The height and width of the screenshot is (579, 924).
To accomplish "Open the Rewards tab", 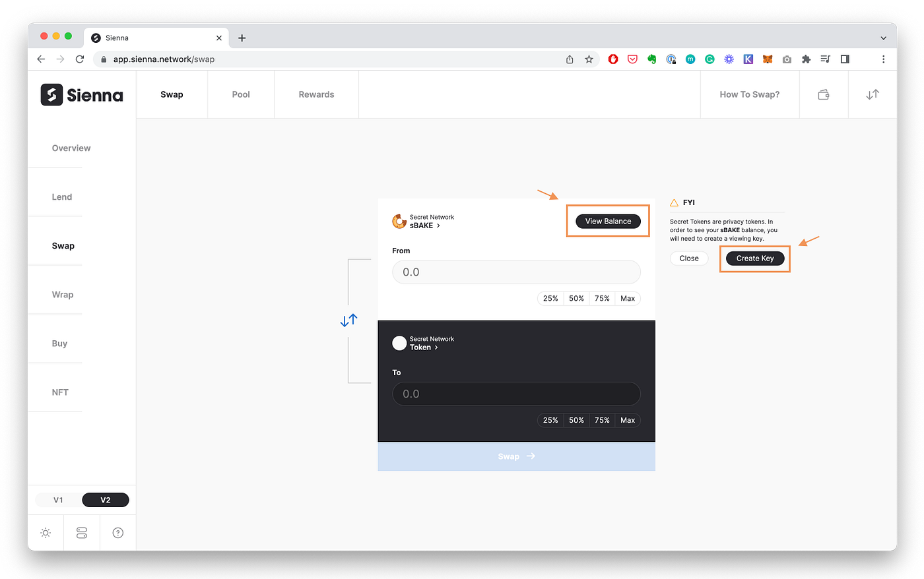I will pos(316,94).
